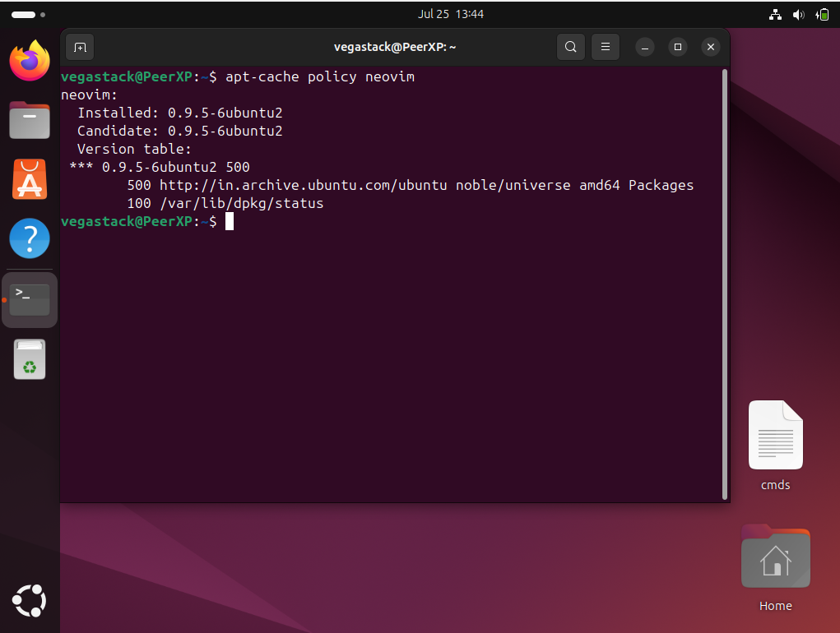840x633 pixels.
Task: Open the cmds file on desktop
Action: tap(775, 436)
